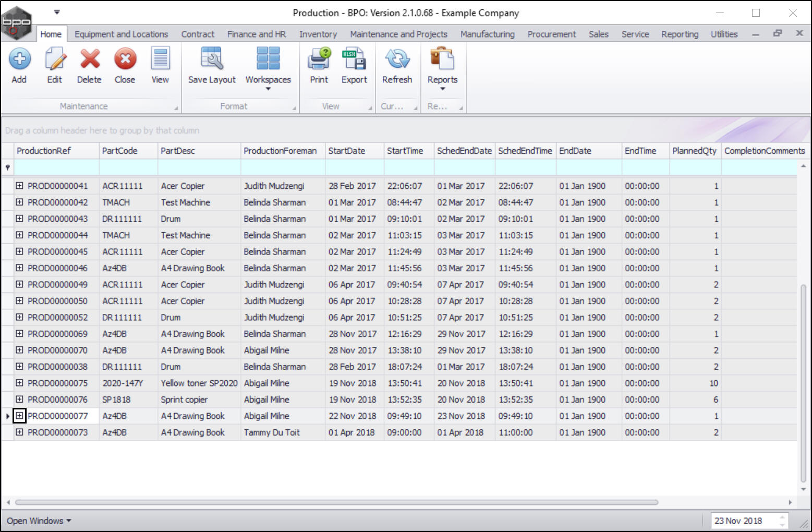812x532 pixels.
Task: Click the Add record icon
Action: (x=19, y=59)
